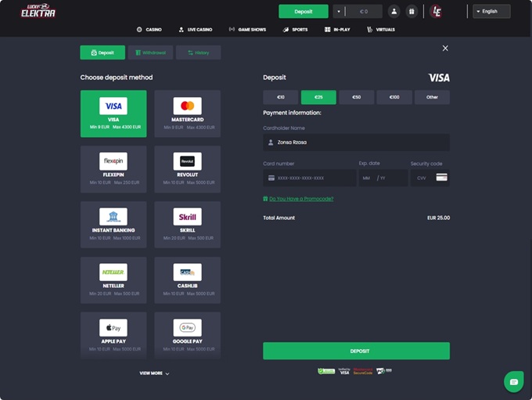This screenshot has height=400, width=532.
Task: Close the deposit panel
Action: coord(445,49)
